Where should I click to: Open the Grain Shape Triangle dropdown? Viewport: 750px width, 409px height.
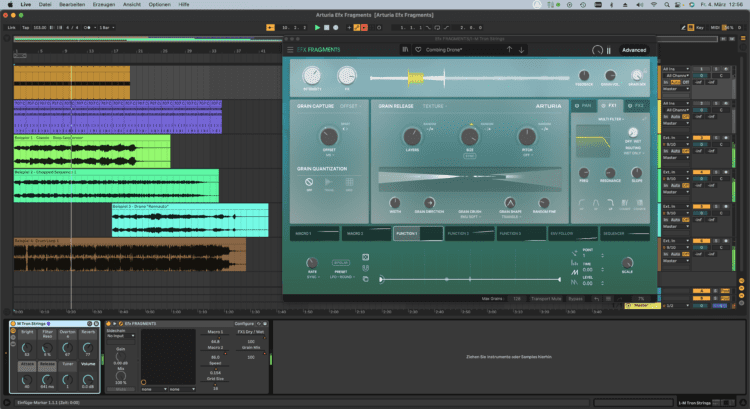(x=510, y=217)
